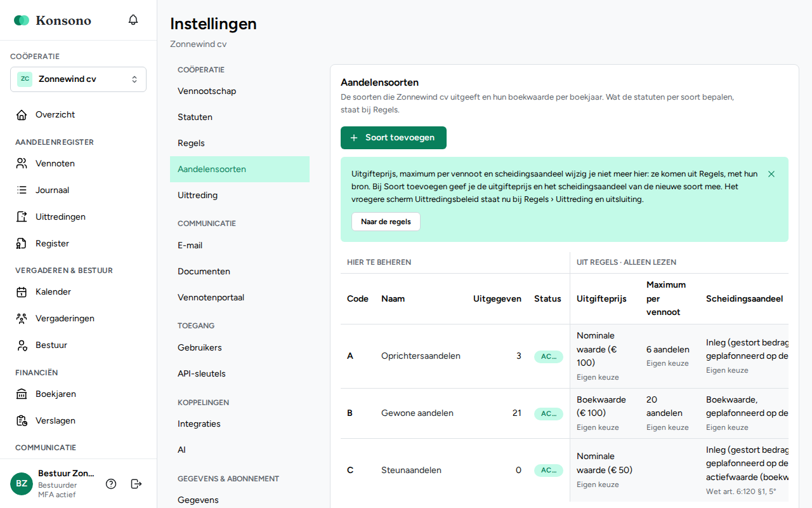
Task: Open Uittreding settings
Action: click(x=240, y=196)
